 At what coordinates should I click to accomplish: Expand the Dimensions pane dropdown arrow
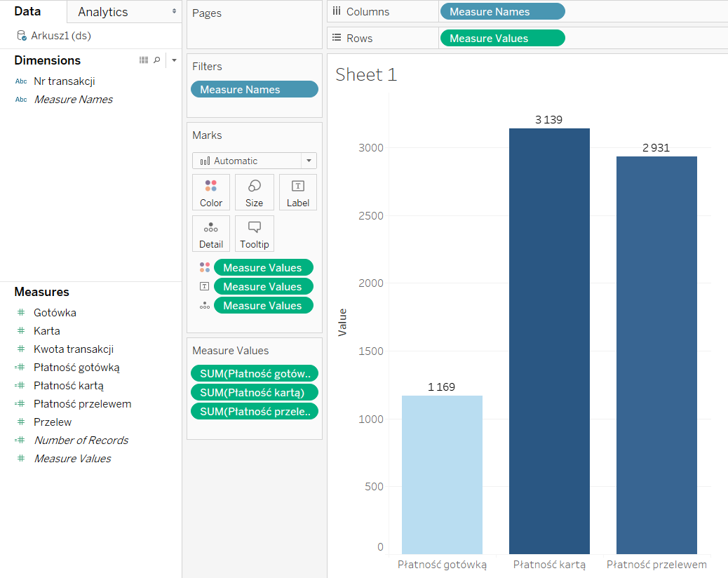point(174,60)
